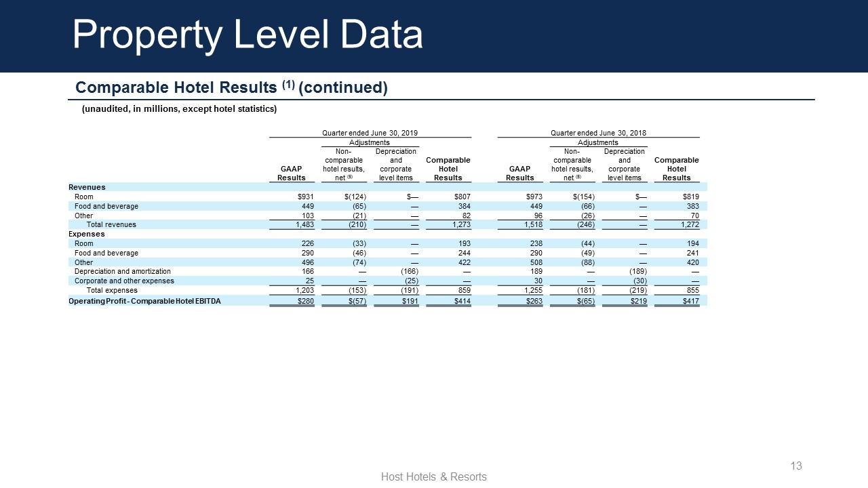Select the 'Property Level Data' slide title
Viewport: 868px width, 488px height.
point(248,35)
